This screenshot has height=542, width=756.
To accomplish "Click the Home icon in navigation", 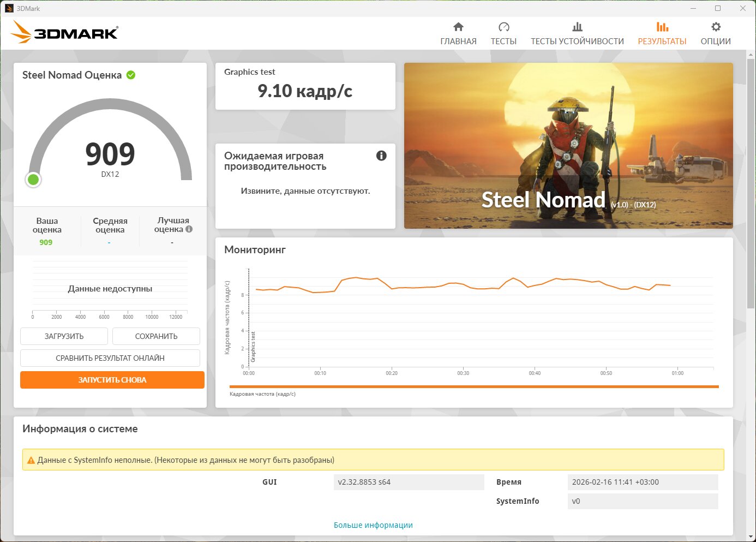I will [458, 27].
